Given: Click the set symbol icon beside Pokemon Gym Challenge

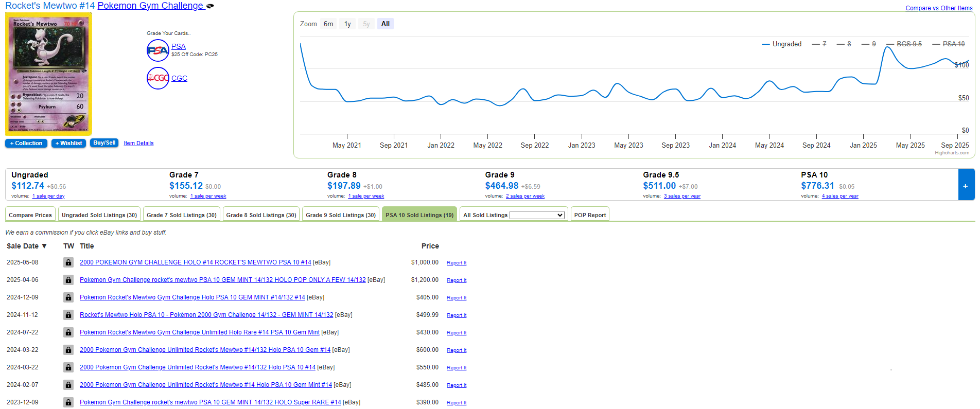Looking at the screenshot, I should [x=210, y=6].
